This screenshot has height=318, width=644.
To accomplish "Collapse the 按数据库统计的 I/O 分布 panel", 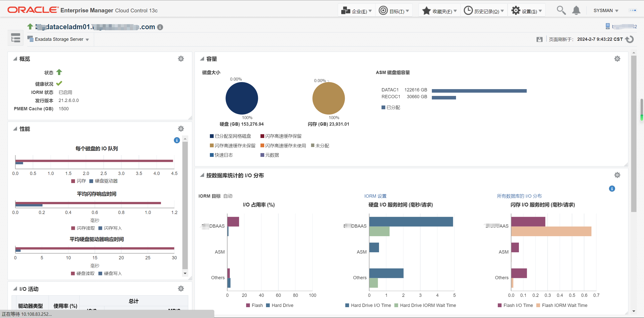I will pos(202,175).
